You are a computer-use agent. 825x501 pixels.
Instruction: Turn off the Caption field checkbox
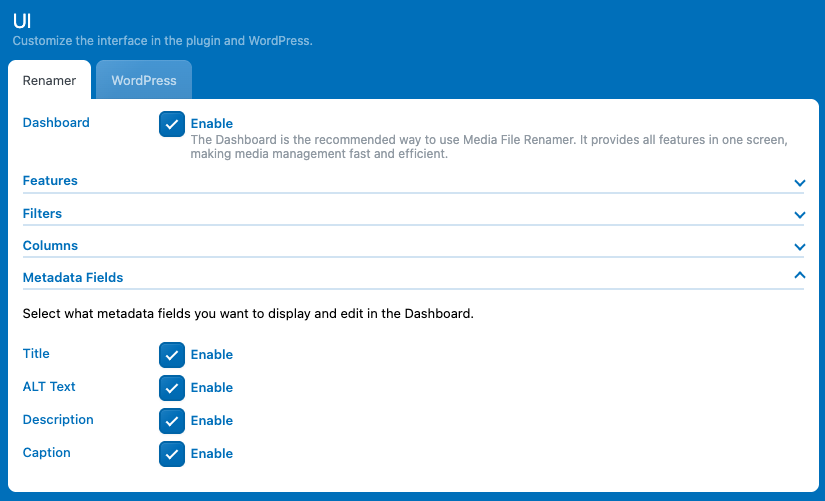(x=172, y=454)
